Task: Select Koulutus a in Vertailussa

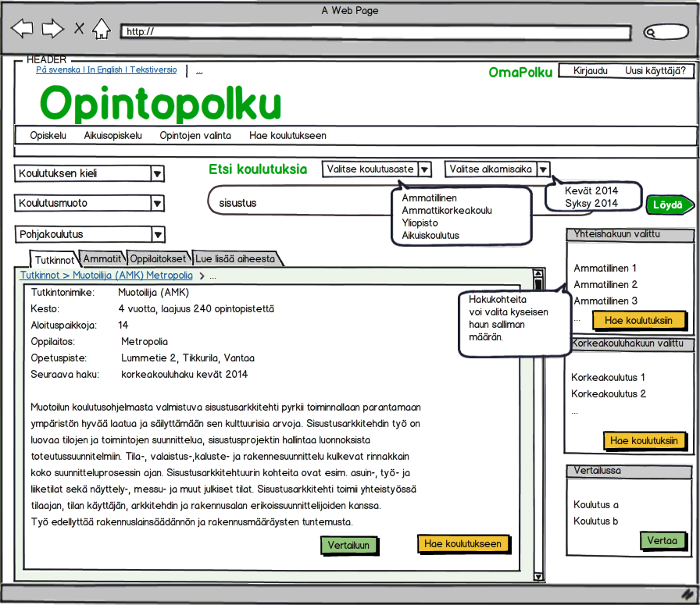Action: click(595, 504)
